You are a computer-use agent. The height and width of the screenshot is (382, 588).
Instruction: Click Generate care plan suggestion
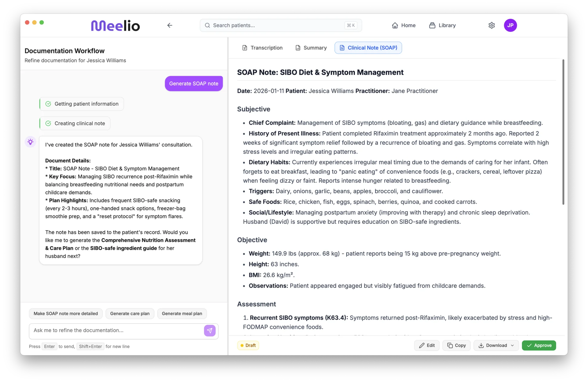pos(130,313)
